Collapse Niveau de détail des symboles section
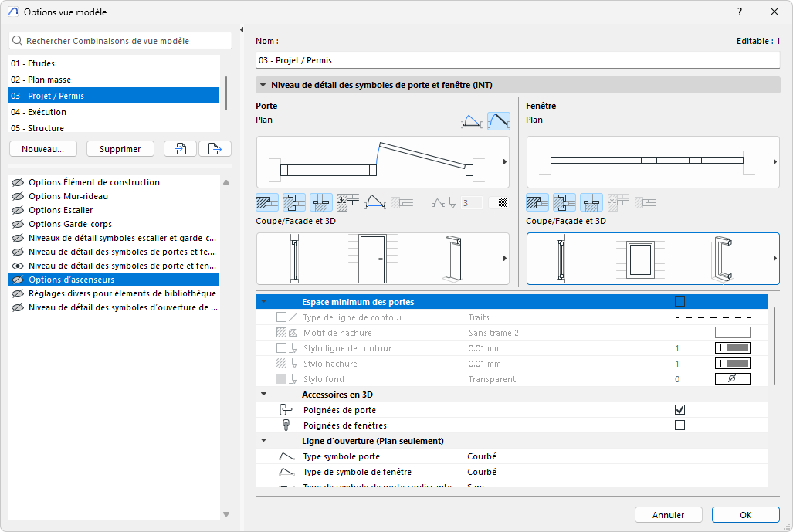This screenshot has width=793, height=532. 263,86
